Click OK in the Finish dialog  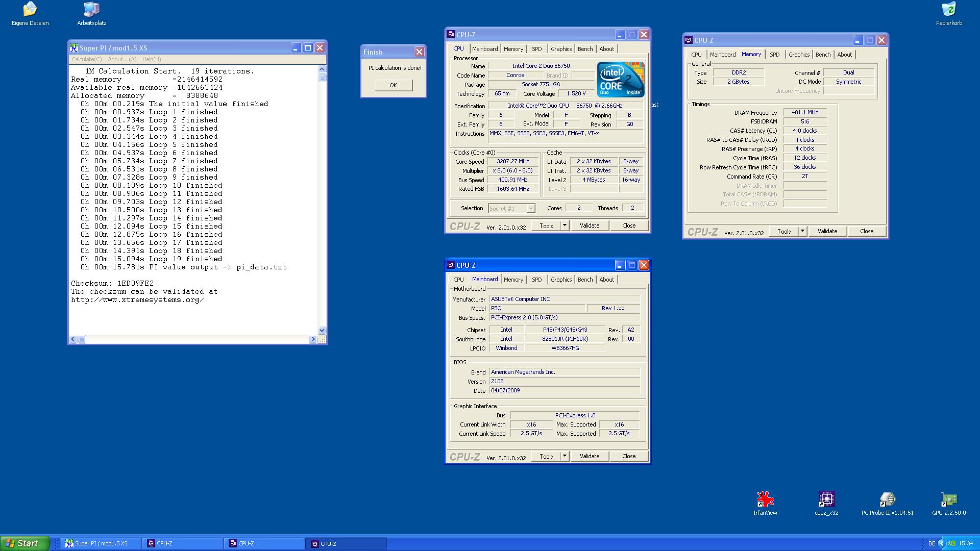point(393,85)
